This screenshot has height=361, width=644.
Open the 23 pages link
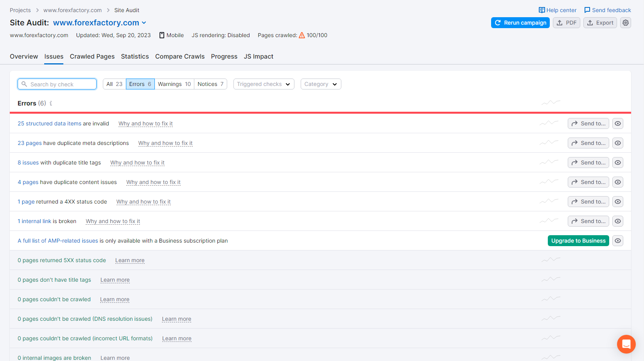pos(30,143)
